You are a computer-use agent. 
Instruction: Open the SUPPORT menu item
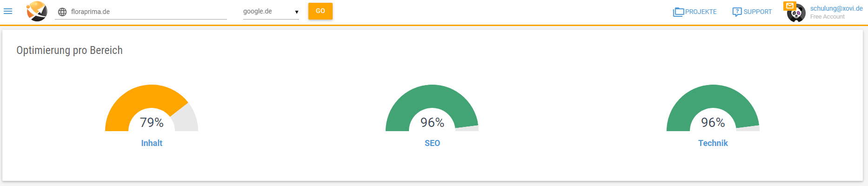(752, 12)
